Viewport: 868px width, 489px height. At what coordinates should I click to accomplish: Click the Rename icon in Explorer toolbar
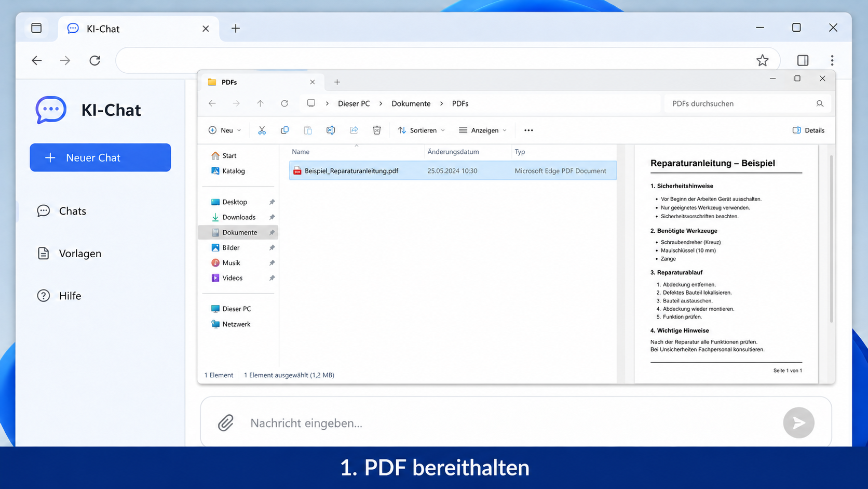(x=331, y=130)
